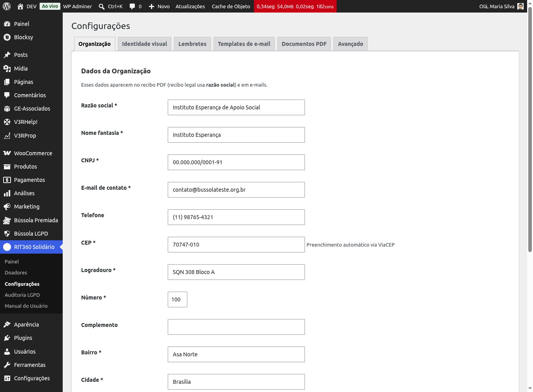Click the comments bubble icon in admin bar

tap(132, 6)
